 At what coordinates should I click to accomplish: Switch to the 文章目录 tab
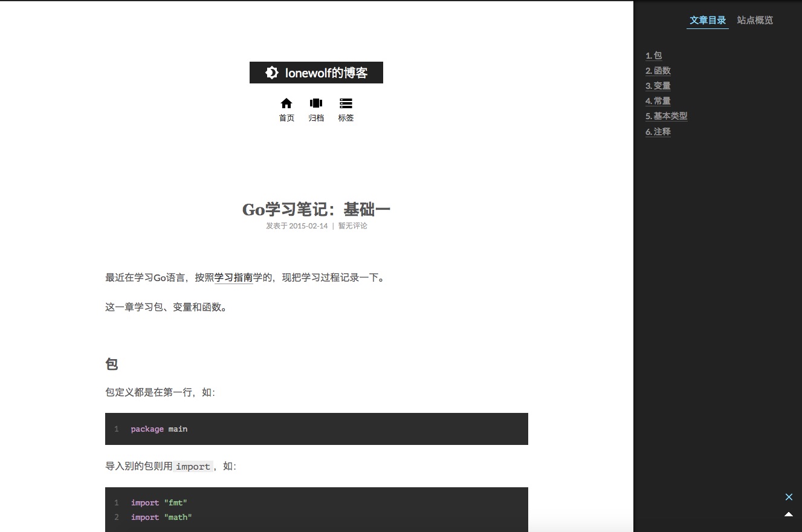[707, 20]
